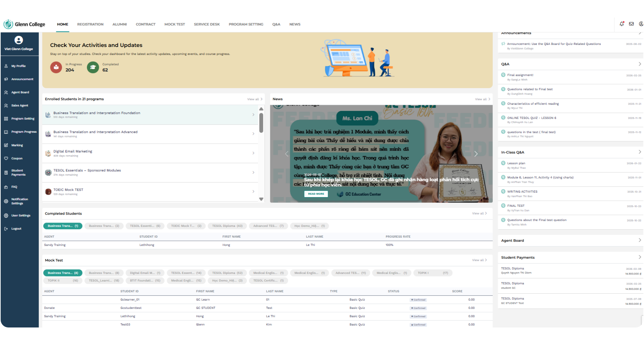Show next news slide arrow

tap(476, 154)
